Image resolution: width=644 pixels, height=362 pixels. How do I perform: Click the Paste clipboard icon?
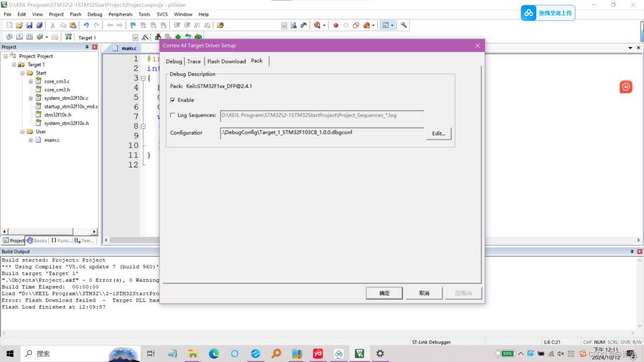tap(73, 25)
